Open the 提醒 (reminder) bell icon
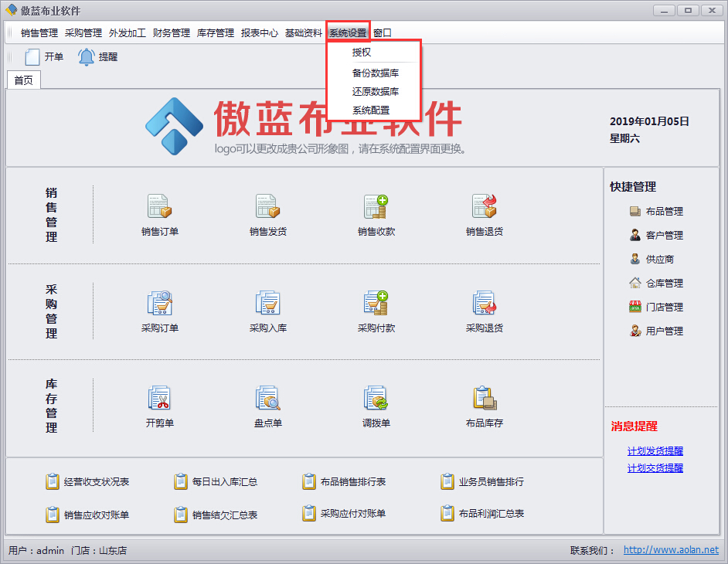 [x=97, y=56]
